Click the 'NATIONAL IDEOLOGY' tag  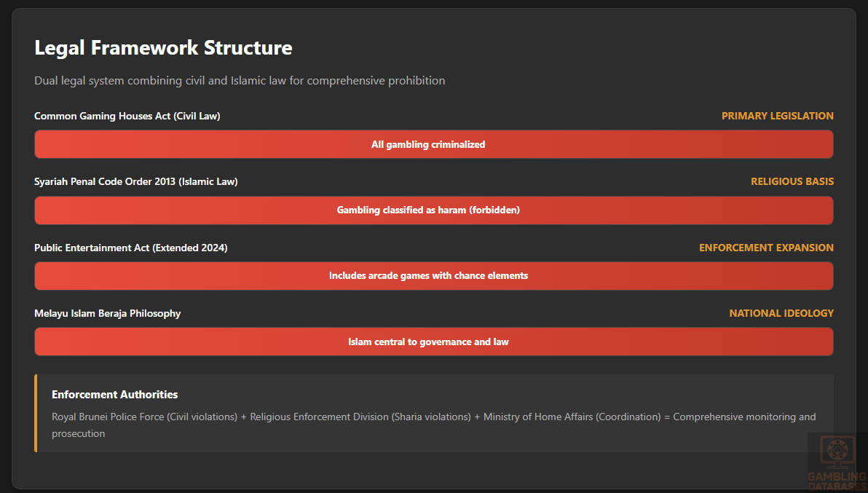click(x=781, y=313)
